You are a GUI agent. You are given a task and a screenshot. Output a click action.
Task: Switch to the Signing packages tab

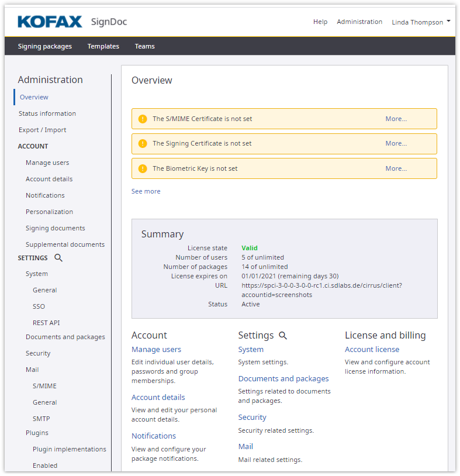45,46
